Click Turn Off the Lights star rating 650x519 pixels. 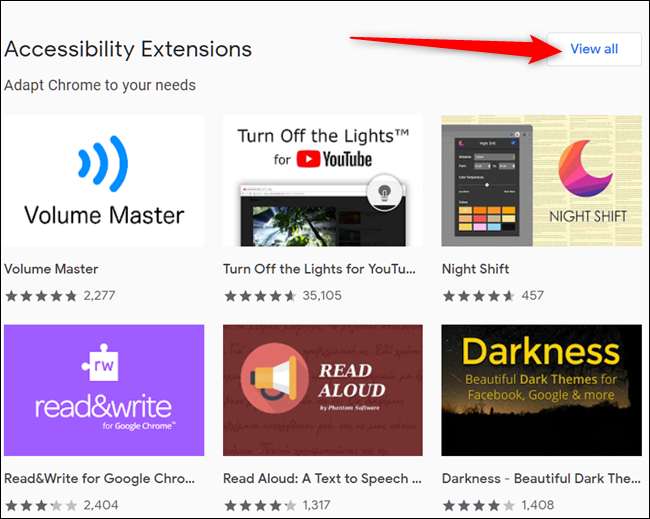coord(260,296)
